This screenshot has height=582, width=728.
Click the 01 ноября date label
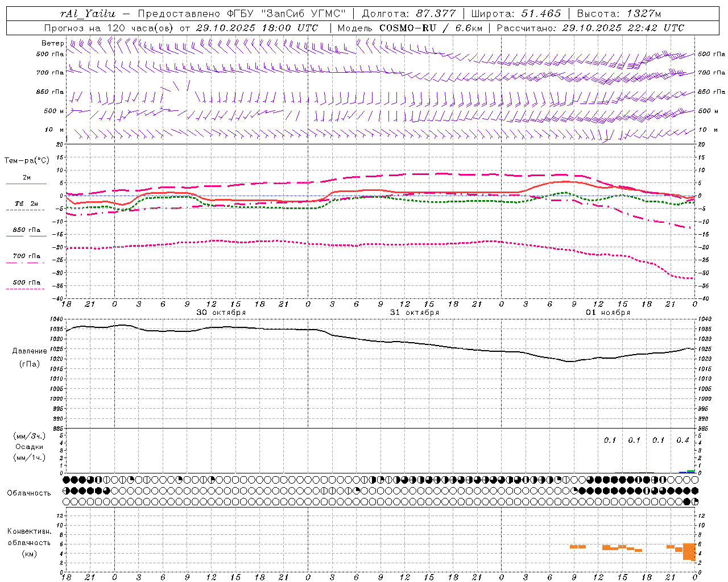coord(608,313)
